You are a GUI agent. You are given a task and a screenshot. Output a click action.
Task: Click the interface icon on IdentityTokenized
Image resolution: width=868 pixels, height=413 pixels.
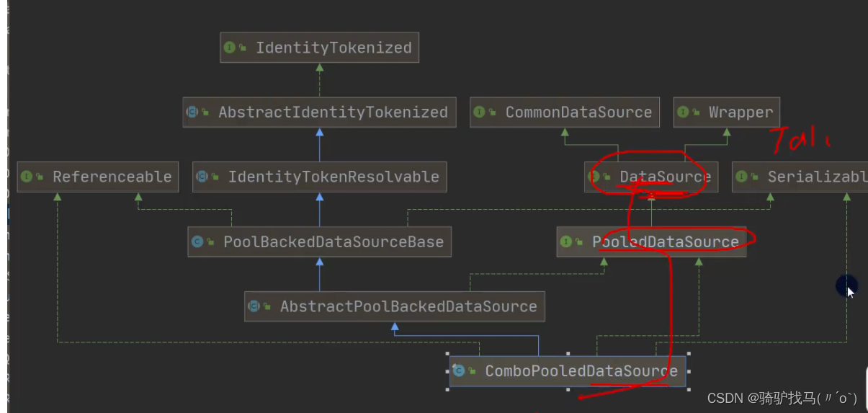[x=230, y=48]
